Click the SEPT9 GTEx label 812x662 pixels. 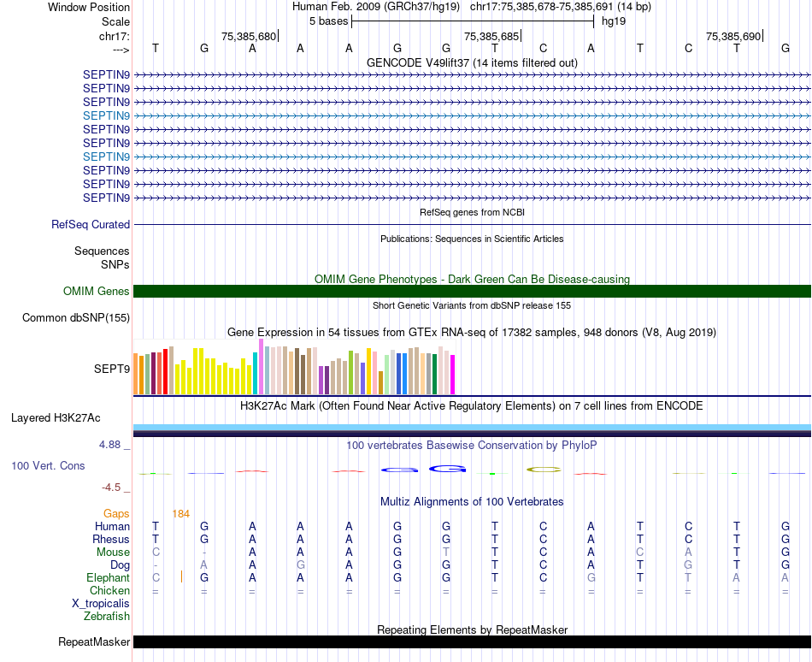pos(111,369)
